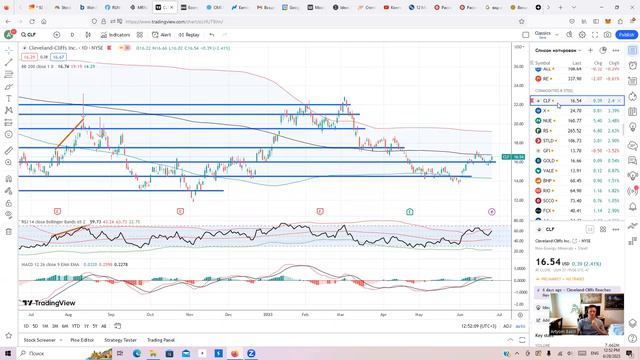This screenshot has height=360, width=640.
Task: Select the brush drawing tool
Action: [x=9, y=87]
